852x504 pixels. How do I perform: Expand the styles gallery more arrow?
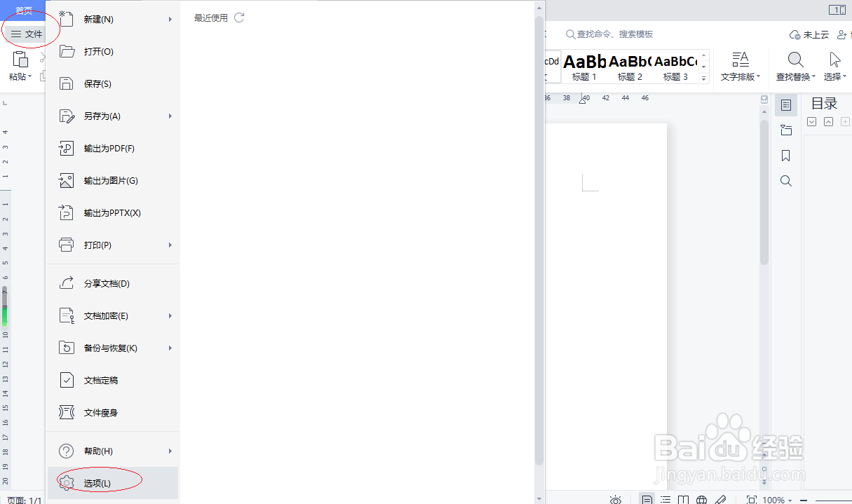coord(704,78)
